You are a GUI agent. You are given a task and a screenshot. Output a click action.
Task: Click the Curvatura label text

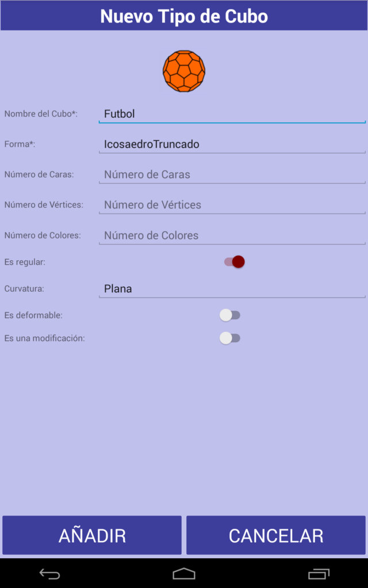[x=24, y=289]
